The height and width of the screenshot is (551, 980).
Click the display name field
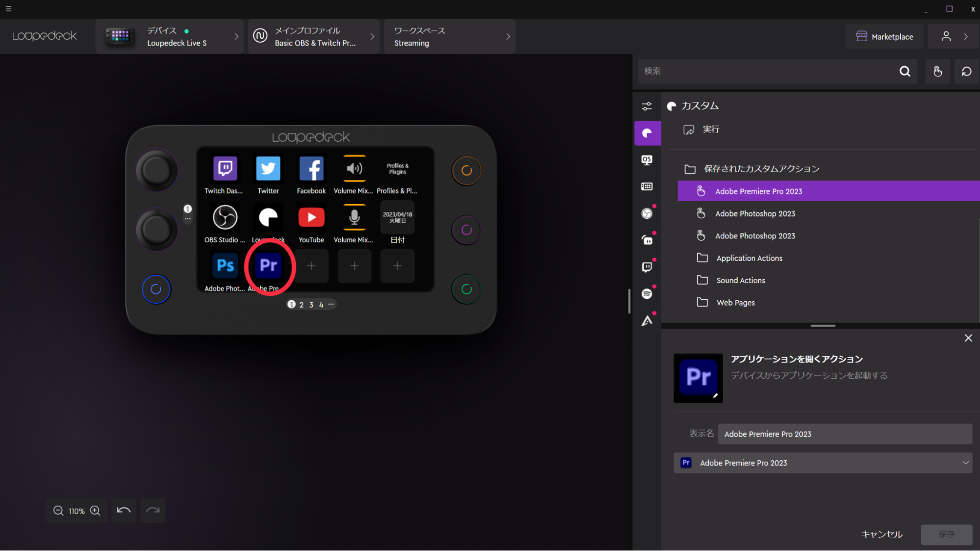click(845, 434)
